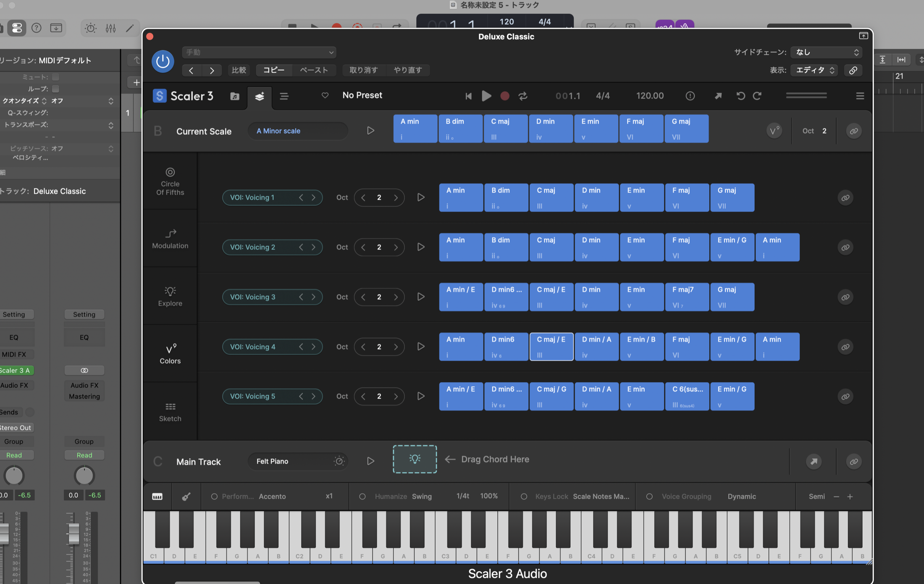Start playback in Scaler 3
Image resolution: width=924 pixels, height=584 pixels.
[x=486, y=96]
